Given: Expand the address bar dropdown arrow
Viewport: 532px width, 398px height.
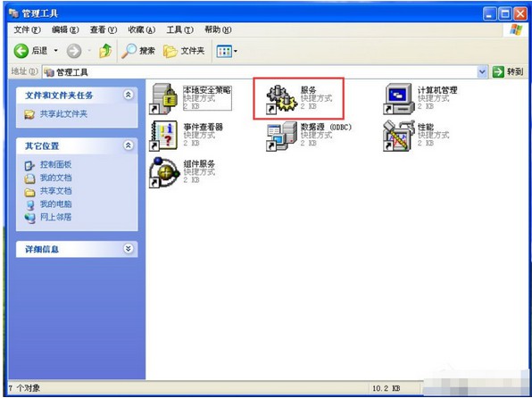Looking at the screenshot, I should tap(482, 72).
